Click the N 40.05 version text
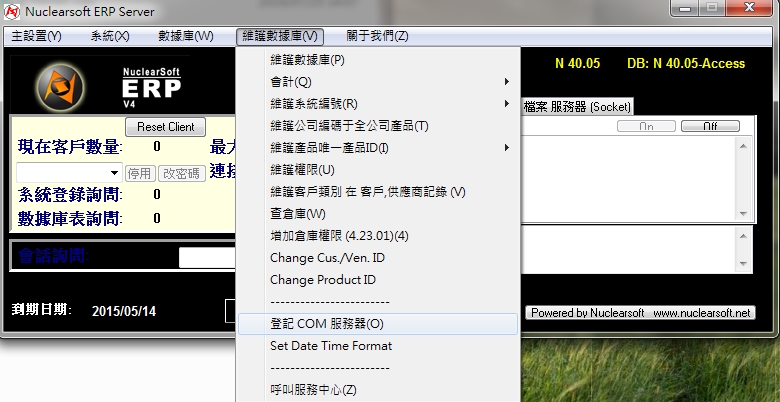This screenshot has height=402, width=780. [x=578, y=64]
